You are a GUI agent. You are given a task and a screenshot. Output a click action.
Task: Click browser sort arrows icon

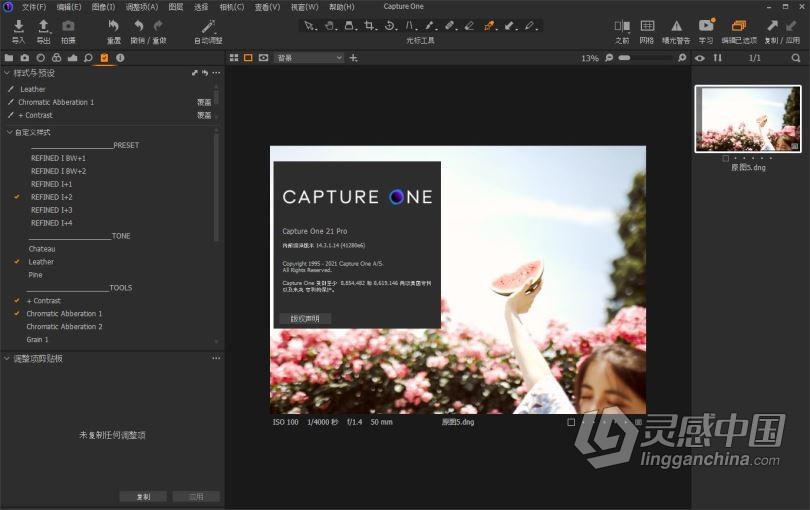(718, 58)
